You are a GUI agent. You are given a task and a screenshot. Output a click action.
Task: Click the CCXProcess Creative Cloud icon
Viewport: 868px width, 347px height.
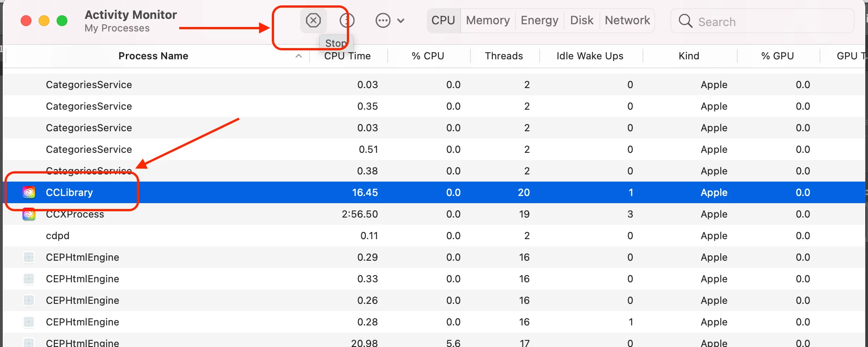pyautogui.click(x=29, y=214)
